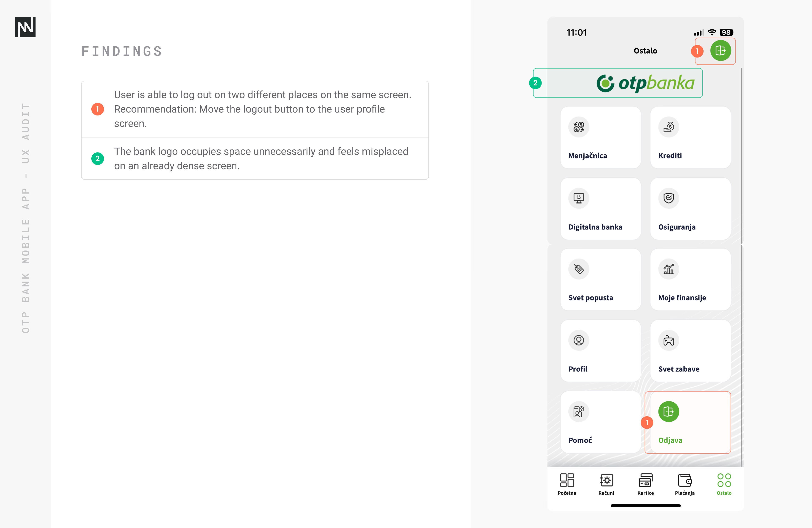Tap the Profil user icon
The height and width of the screenshot is (528, 812).
coord(579,340)
